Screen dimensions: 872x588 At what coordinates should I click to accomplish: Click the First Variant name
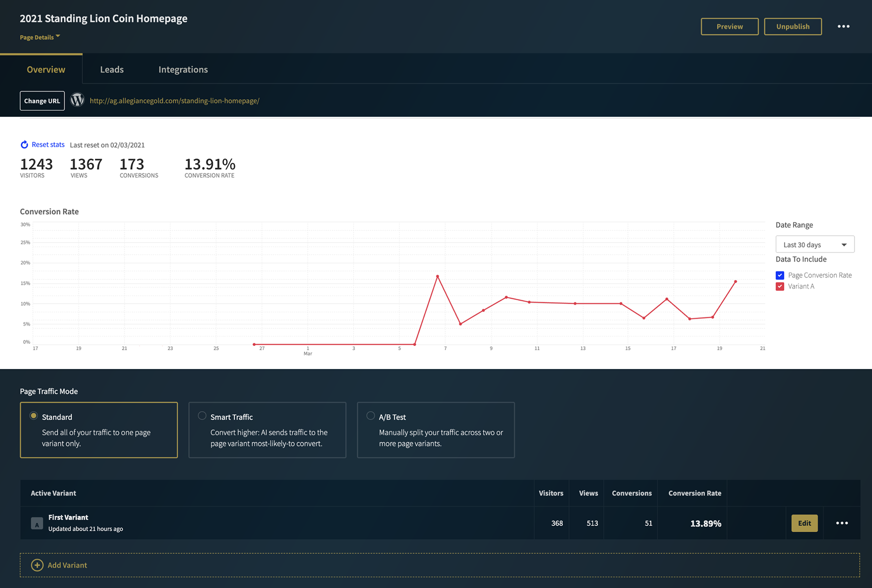click(68, 517)
